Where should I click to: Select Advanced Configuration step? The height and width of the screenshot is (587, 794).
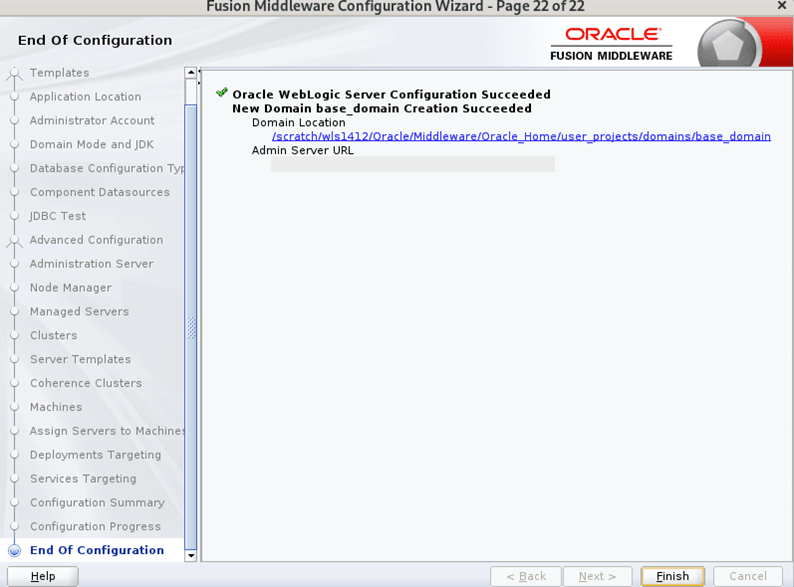96,240
